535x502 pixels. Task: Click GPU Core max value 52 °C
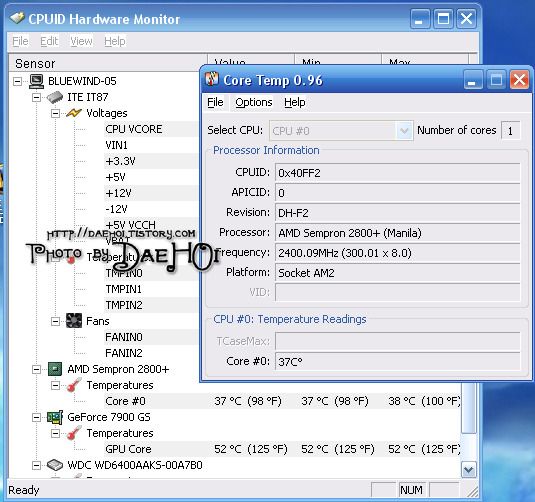coord(424,449)
